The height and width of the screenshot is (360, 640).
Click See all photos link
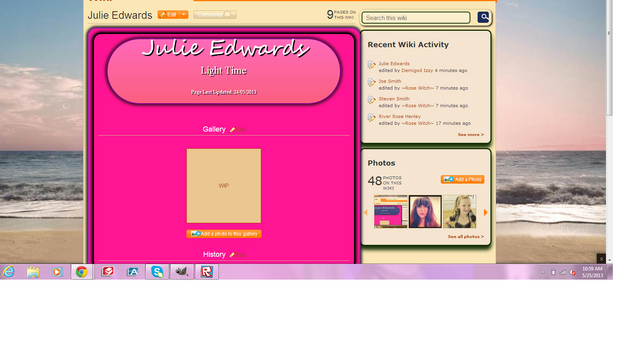click(x=466, y=237)
